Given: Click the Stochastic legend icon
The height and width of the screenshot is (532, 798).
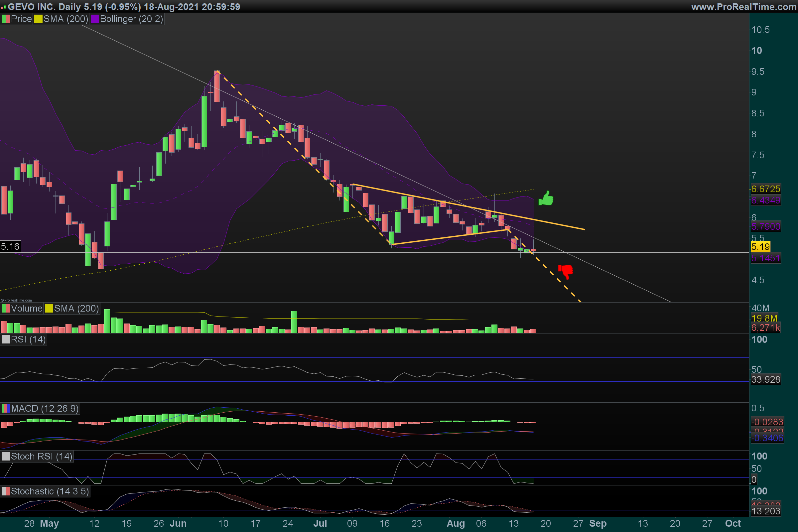Looking at the screenshot, I should (x=5, y=491).
